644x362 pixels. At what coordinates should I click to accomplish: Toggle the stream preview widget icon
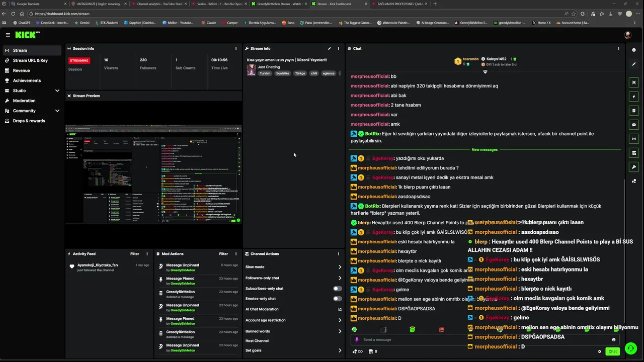pos(633,82)
